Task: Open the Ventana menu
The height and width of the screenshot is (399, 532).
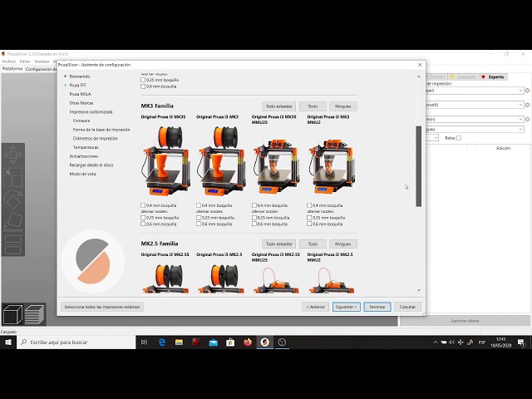Action: (42, 62)
